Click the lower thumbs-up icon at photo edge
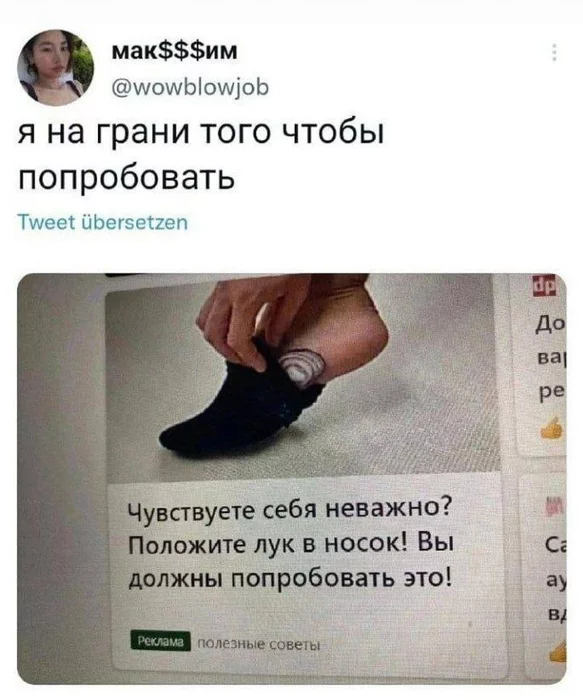Screen dimensions: 583x700 coord(558,651)
